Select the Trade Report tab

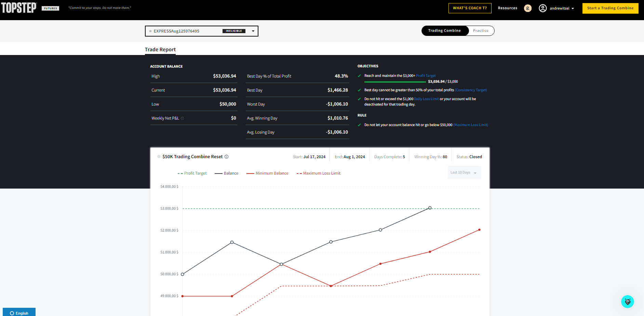(160, 50)
